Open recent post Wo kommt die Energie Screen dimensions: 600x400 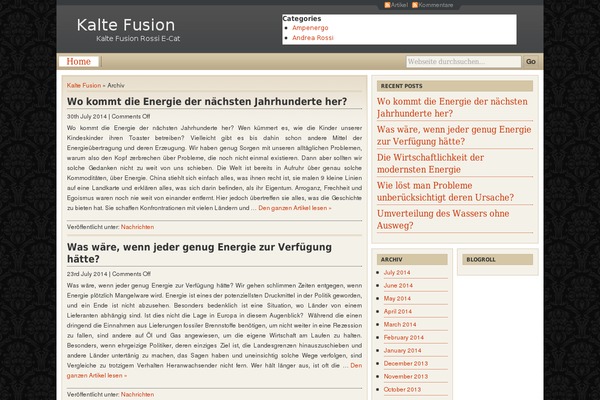coord(452,107)
